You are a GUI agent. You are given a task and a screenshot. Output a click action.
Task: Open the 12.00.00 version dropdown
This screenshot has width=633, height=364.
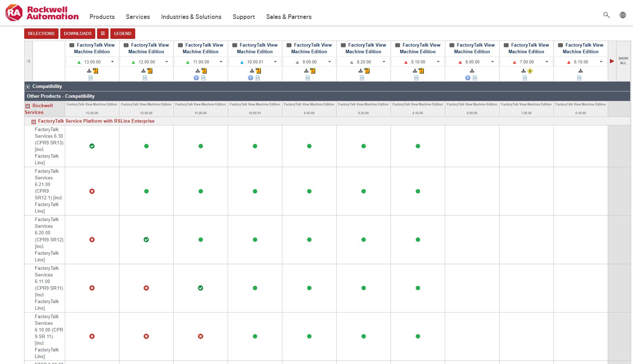146,62
